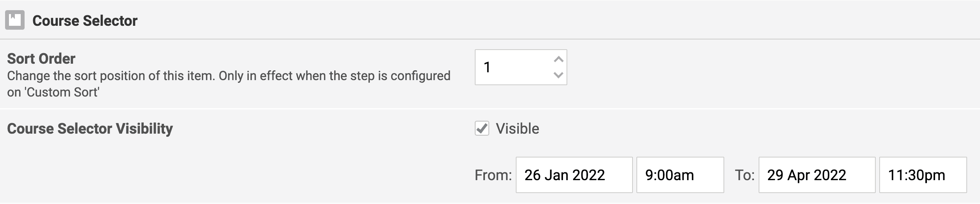This screenshot has height=204, width=980.
Task: Click the Course Selector heading text
Action: click(x=85, y=21)
